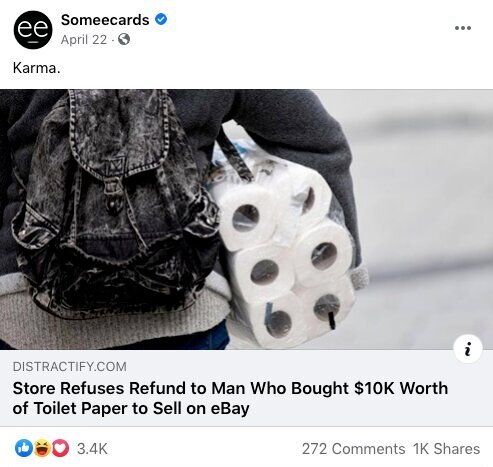Image resolution: width=493 pixels, height=467 pixels.
Task: Open the Someecards page name link
Action: point(105,20)
